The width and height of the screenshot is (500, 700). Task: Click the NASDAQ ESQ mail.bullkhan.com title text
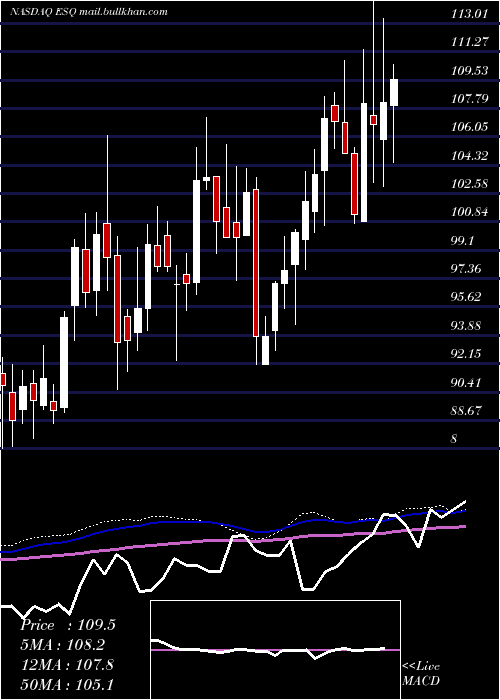point(89,12)
